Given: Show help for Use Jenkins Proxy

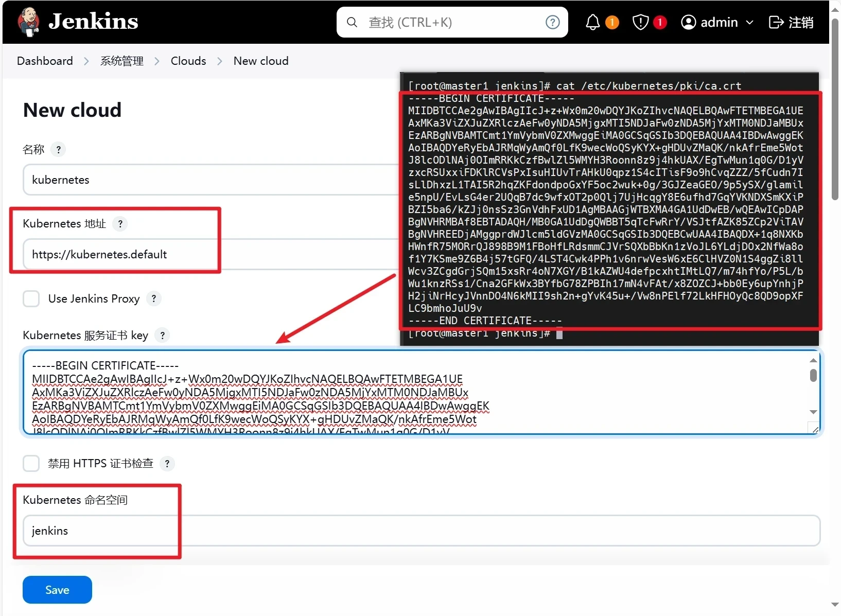Looking at the screenshot, I should 154,298.
